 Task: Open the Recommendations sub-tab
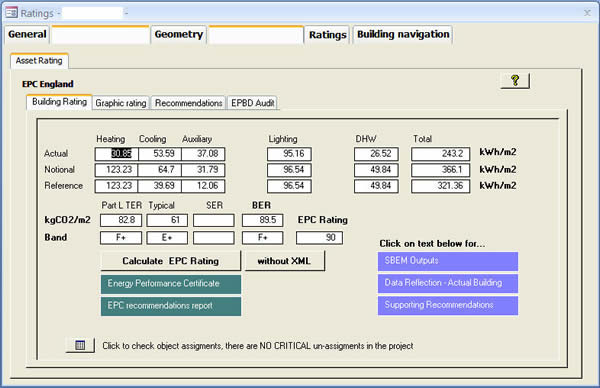click(x=188, y=103)
